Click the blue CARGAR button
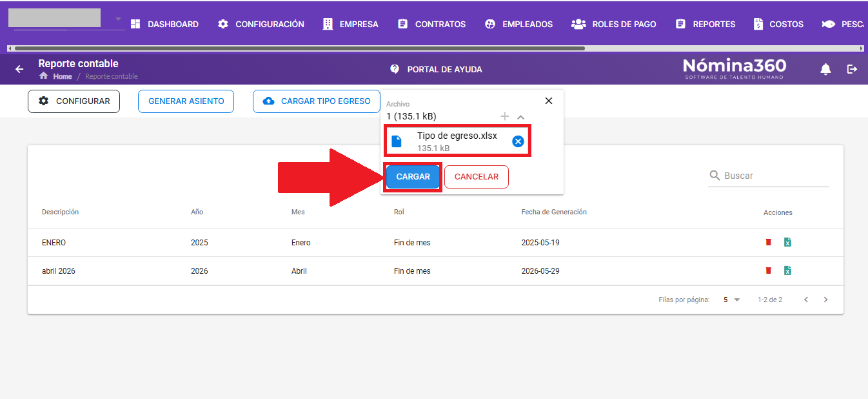The height and width of the screenshot is (399, 868). click(x=413, y=177)
